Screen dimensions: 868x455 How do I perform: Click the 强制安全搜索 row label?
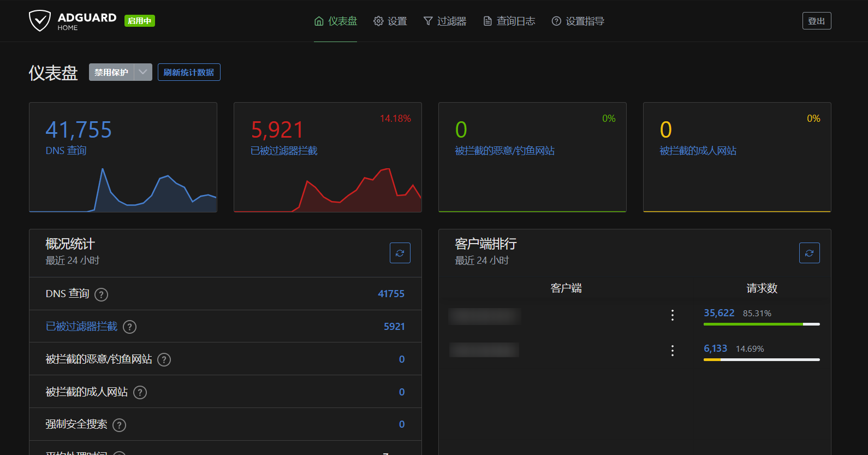(x=76, y=424)
